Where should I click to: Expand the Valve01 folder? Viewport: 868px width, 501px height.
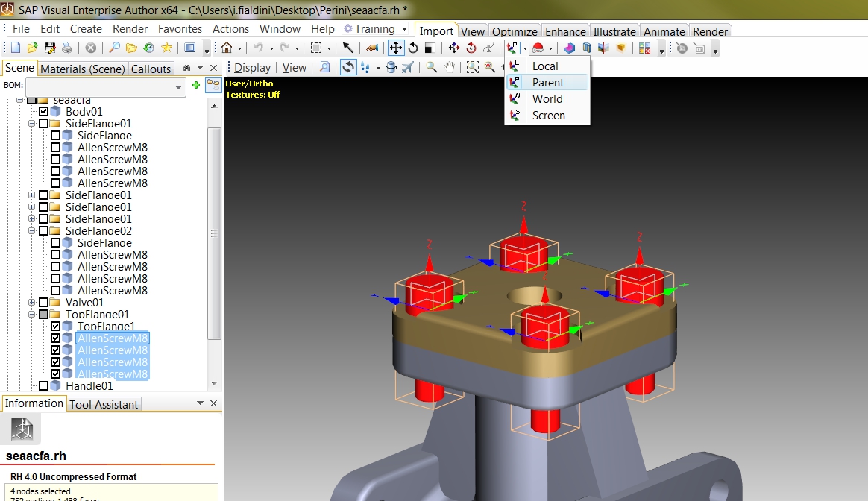point(31,302)
